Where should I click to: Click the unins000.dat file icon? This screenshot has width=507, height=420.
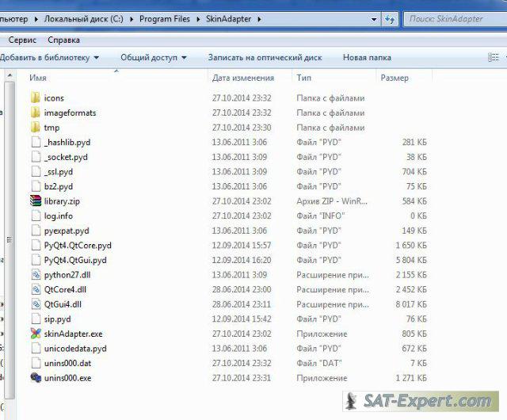(x=36, y=363)
